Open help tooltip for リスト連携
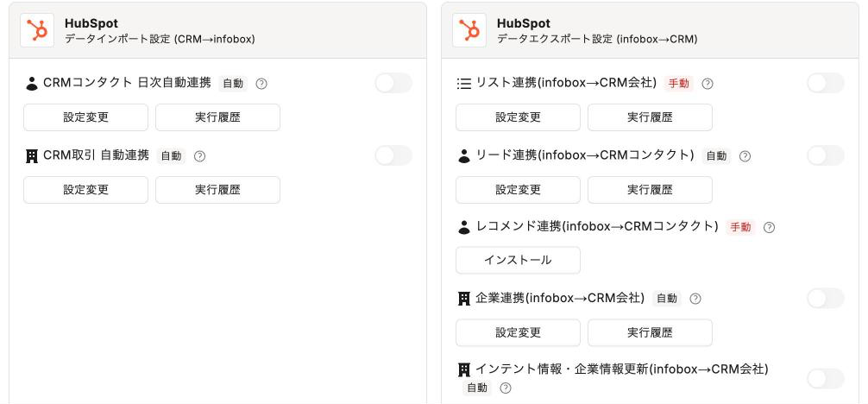 pyautogui.click(x=708, y=84)
